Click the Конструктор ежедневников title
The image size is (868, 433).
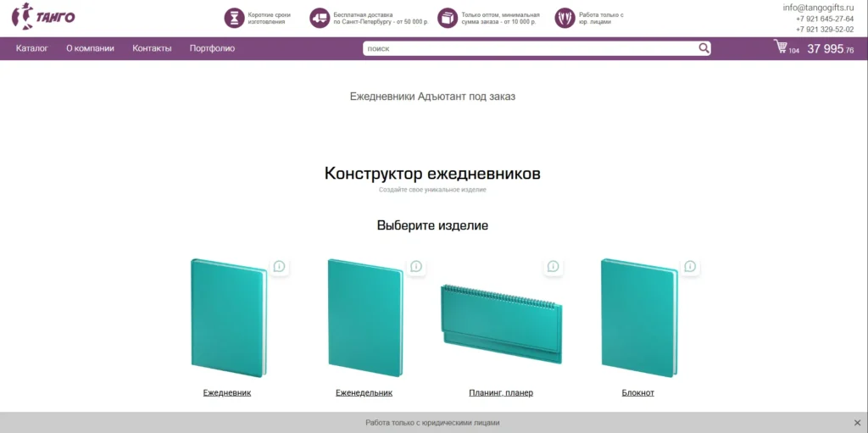coord(432,174)
